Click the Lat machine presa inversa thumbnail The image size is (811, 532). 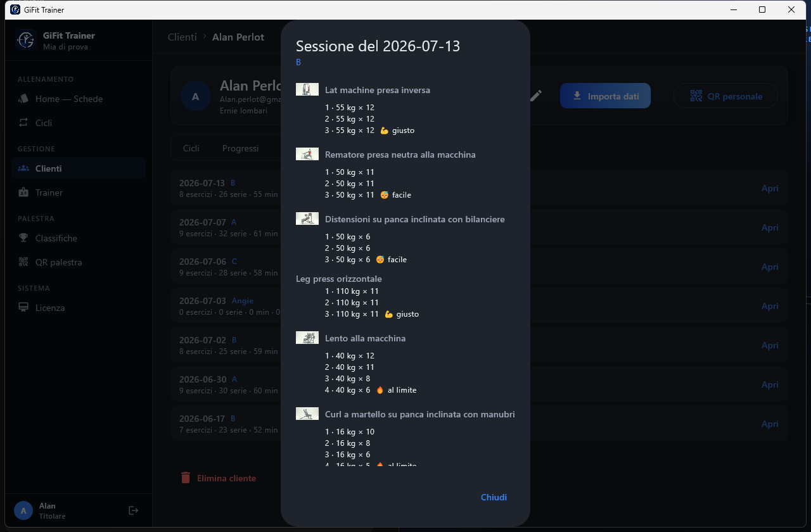point(307,89)
